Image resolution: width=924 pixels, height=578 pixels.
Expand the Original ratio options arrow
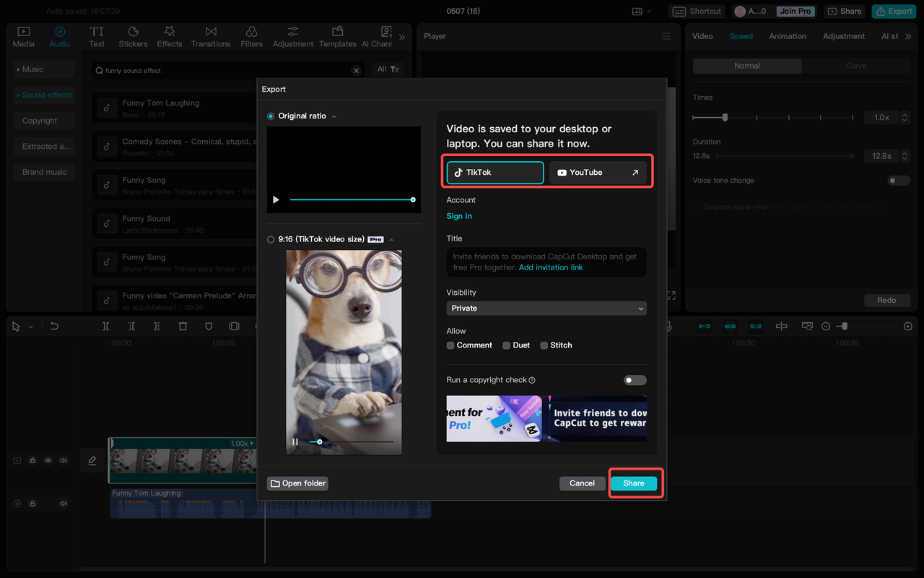click(x=334, y=116)
